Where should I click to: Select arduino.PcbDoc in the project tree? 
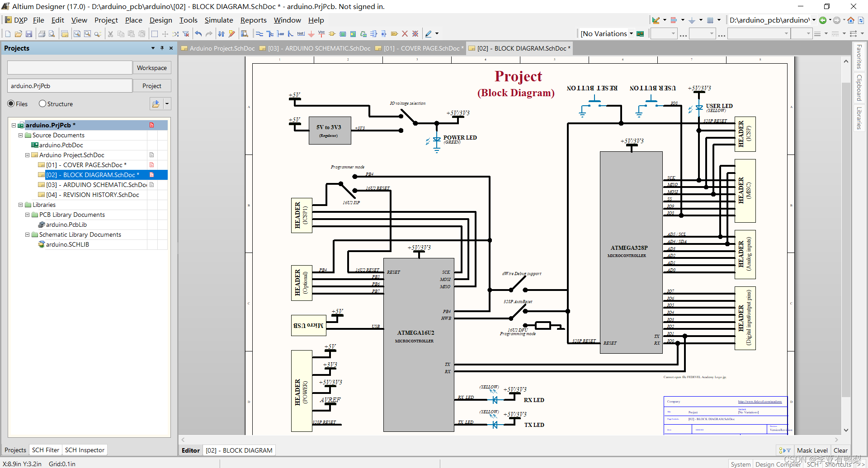coord(61,145)
